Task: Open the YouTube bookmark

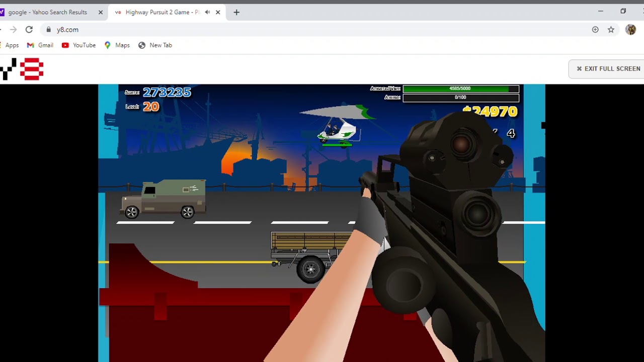Action: [x=78, y=45]
